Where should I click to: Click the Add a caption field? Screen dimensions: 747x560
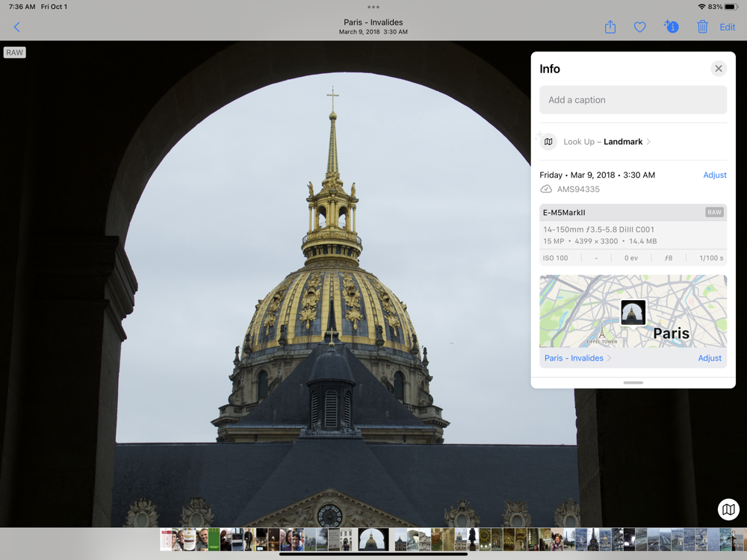[633, 100]
